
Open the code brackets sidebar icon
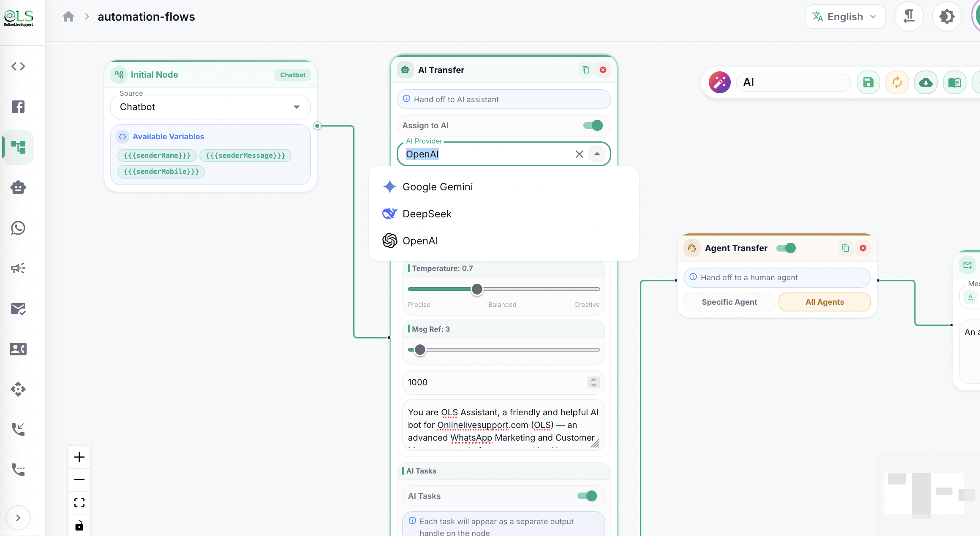(18, 66)
